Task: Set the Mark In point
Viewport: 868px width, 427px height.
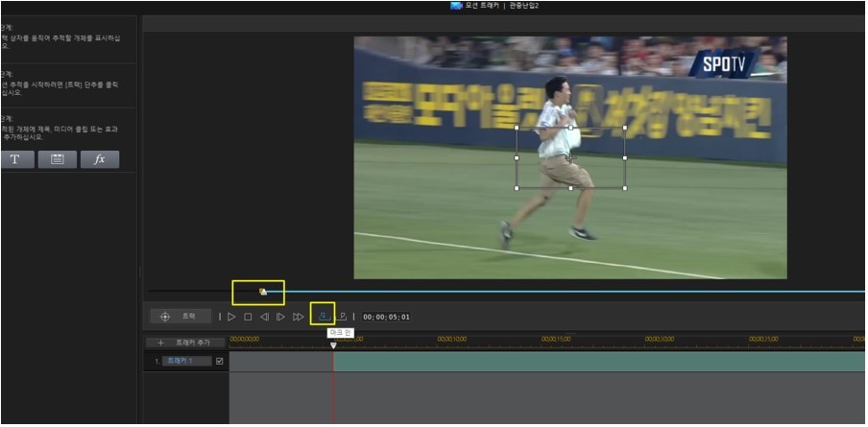Action: point(323,316)
